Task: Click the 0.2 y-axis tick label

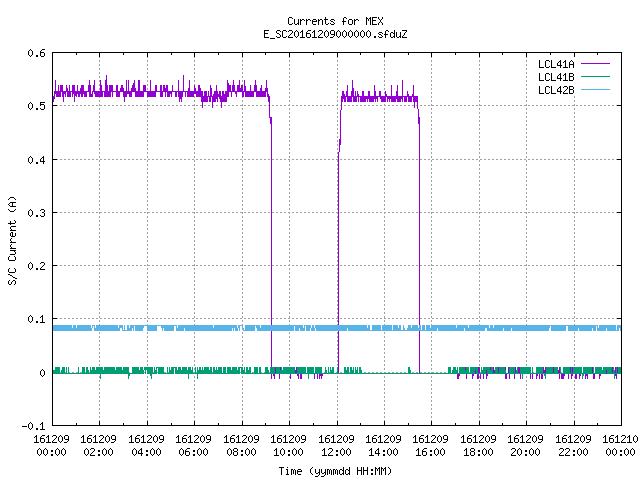Action: coord(36,266)
